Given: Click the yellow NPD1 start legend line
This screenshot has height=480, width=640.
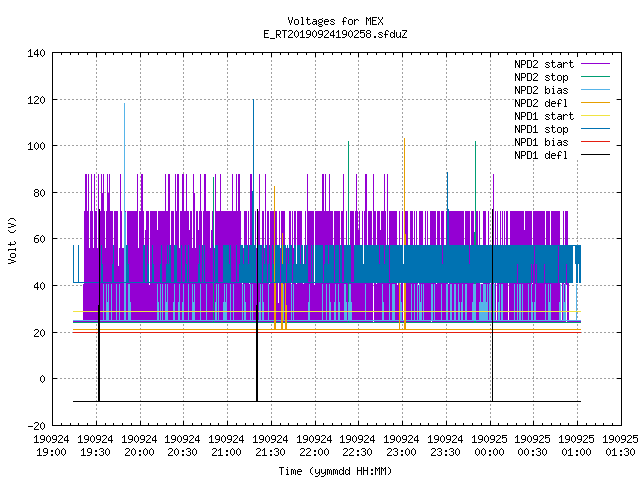Looking at the screenshot, I should point(595,116).
